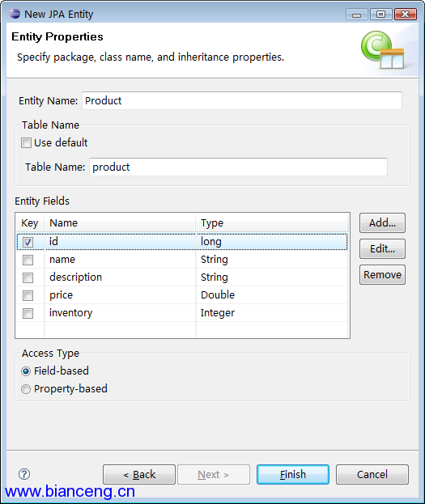Click the Entity Name input field
This screenshot has height=504, width=425.
pos(242,100)
